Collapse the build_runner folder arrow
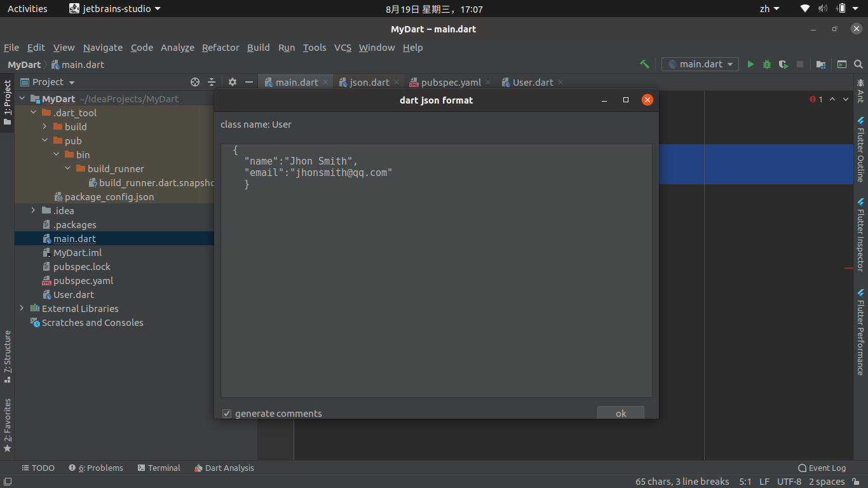Image resolution: width=868 pixels, height=488 pixels. point(67,169)
